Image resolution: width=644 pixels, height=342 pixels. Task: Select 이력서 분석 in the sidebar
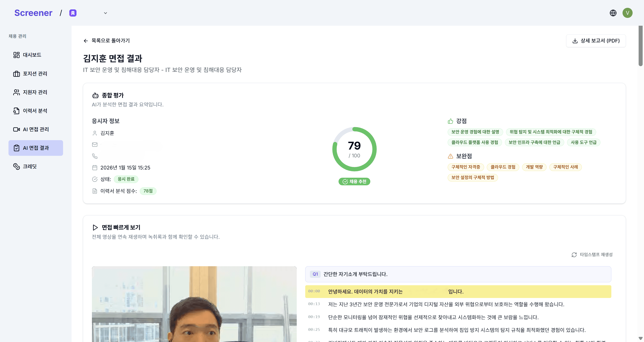(35, 111)
